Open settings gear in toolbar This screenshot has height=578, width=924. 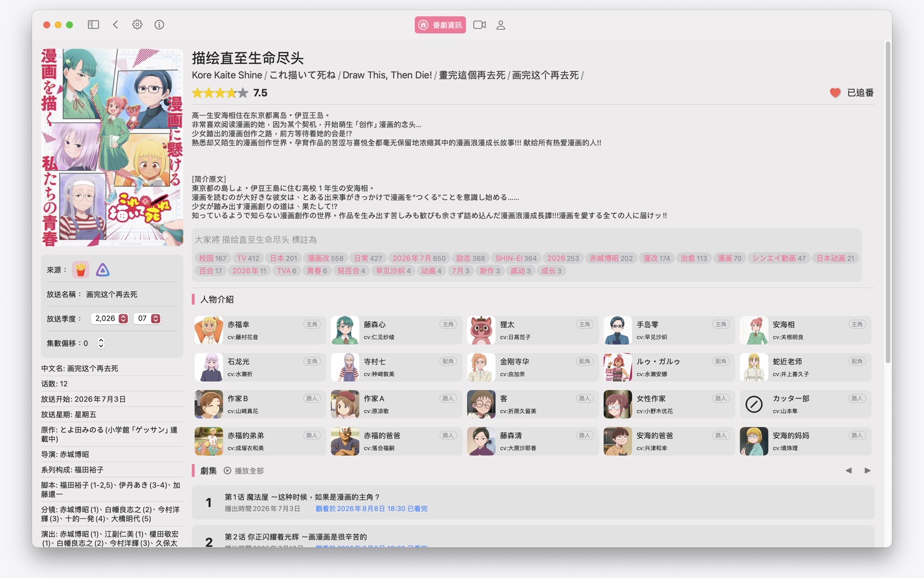click(137, 25)
